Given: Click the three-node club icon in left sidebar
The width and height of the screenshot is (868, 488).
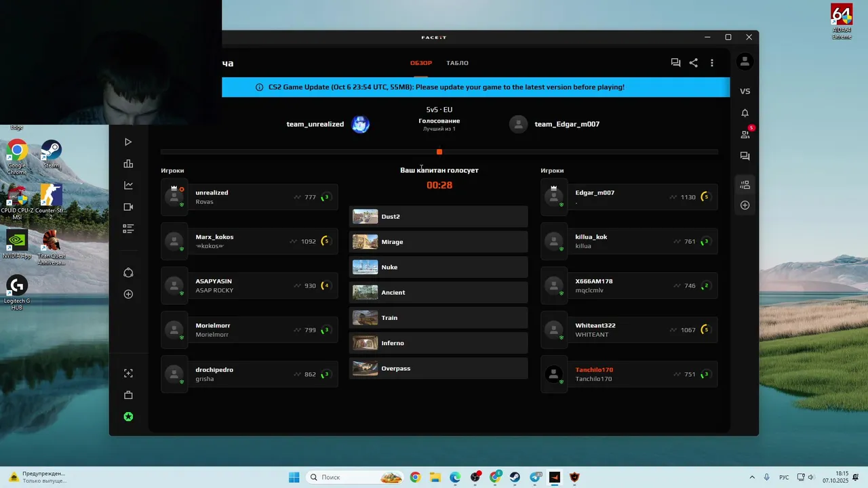Looking at the screenshot, I should 128,272.
